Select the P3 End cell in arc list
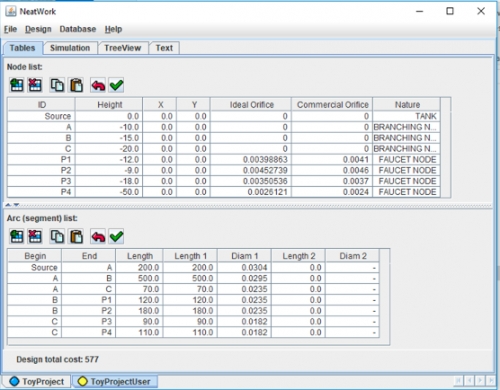This screenshot has width=500, height=390. [88, 322]
